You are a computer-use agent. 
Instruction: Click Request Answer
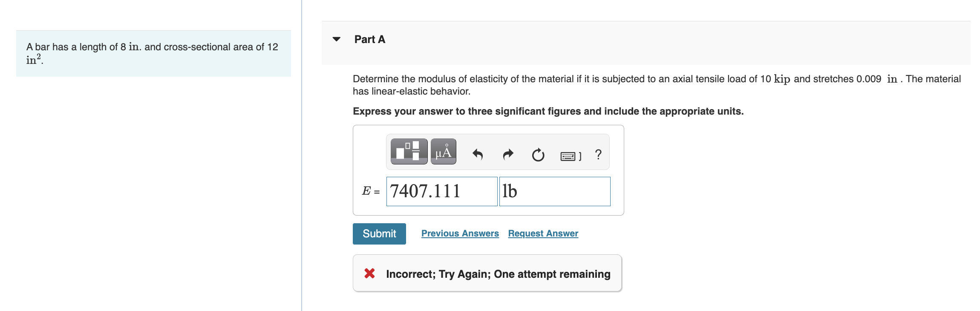click(x=543, y=233)
